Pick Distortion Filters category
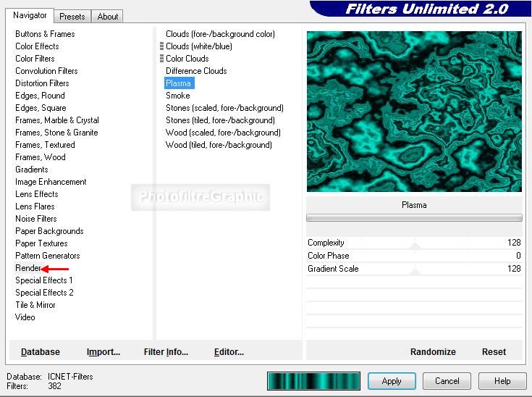Image resolution: width=532 pixels, height=397 pixels. 42,83
